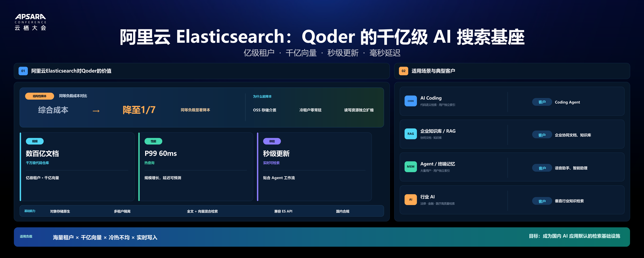
Task: Click the text "同等负载成本对比"
Action: [x=73, y=96]
